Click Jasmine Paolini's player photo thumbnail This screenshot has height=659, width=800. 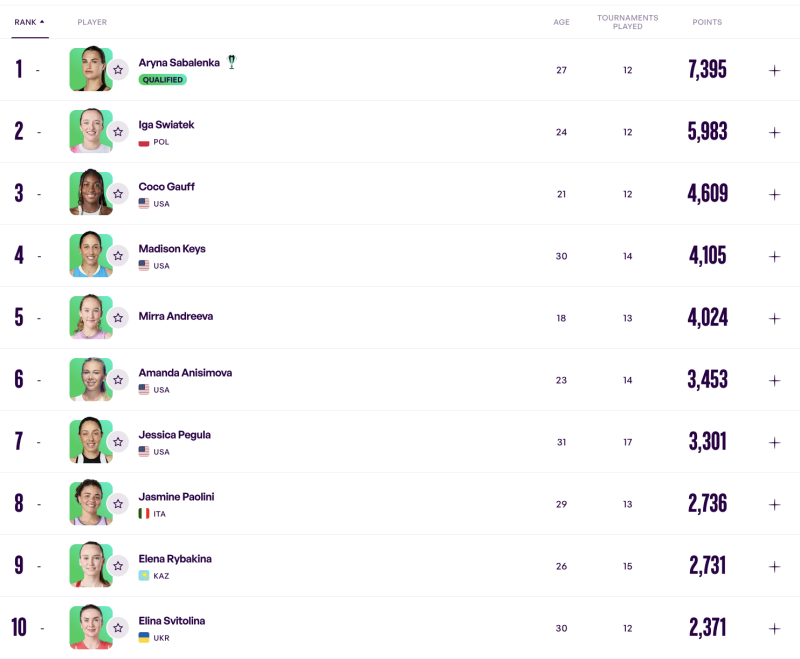90,503
